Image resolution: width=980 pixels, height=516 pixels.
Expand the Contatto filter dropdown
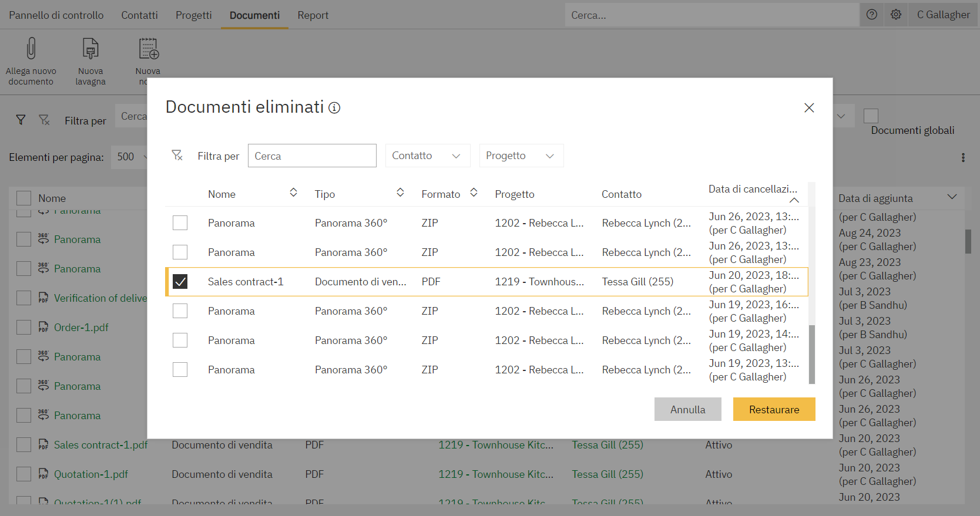coord(427,156)
